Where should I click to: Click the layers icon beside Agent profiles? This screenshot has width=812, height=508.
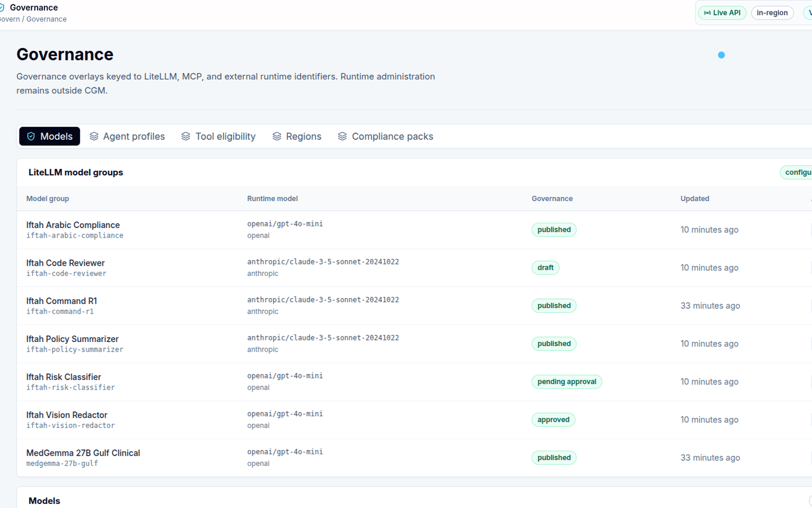(x=94, y=136)
